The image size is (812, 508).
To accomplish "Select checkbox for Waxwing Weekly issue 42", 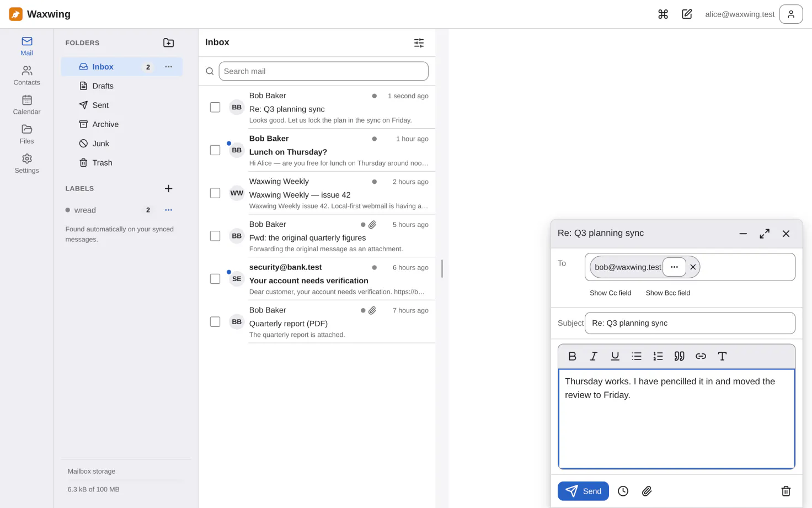I will click(x=215, y=193).
